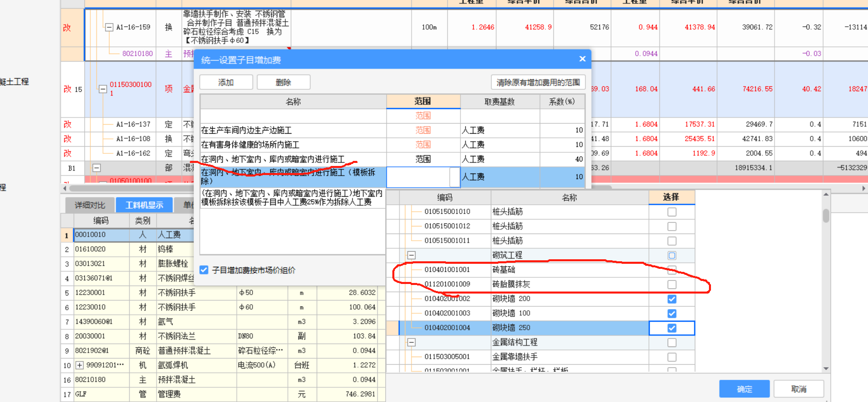
Task: Check the box for 010515001012 桩头插筋
Action: tap(672, 226)
